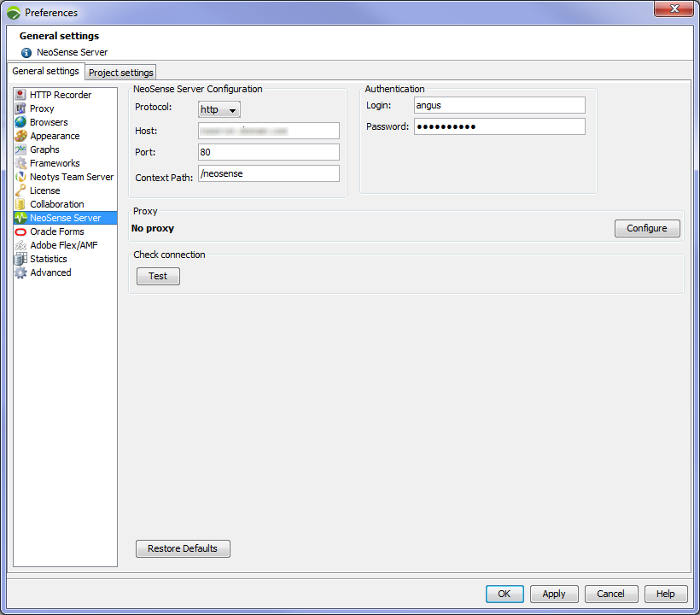Switch to General settings tab
The image size is (700, 615).
pos(45,72)
